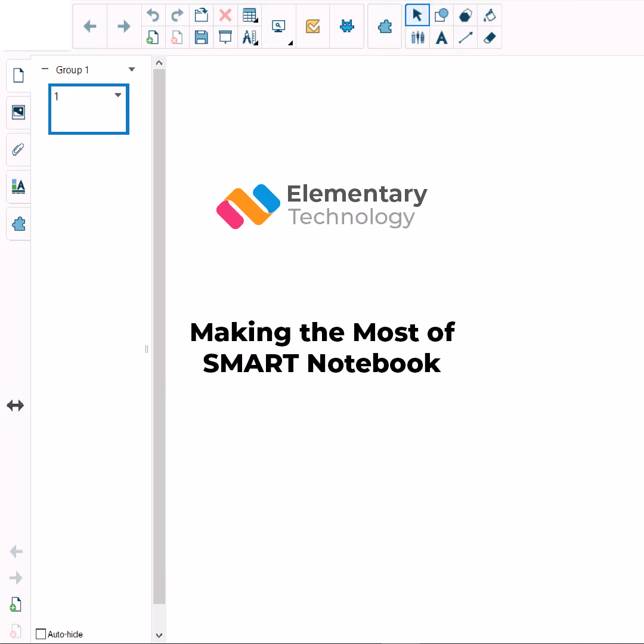
Task: Select the Fill bucket tool
Action: pos(490,15)
